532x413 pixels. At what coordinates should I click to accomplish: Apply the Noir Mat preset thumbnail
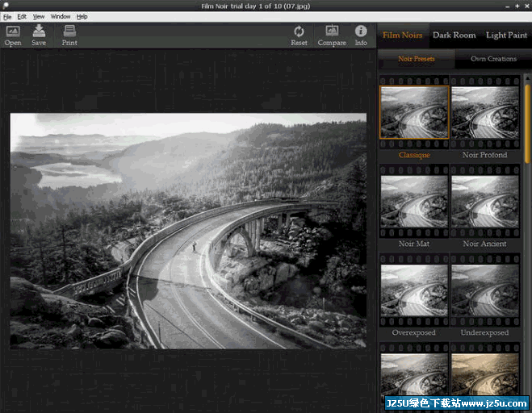(414, 202)
